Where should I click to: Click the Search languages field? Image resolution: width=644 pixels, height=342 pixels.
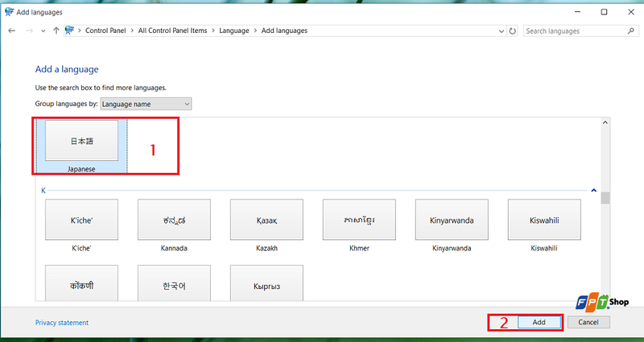coord(580,31)
